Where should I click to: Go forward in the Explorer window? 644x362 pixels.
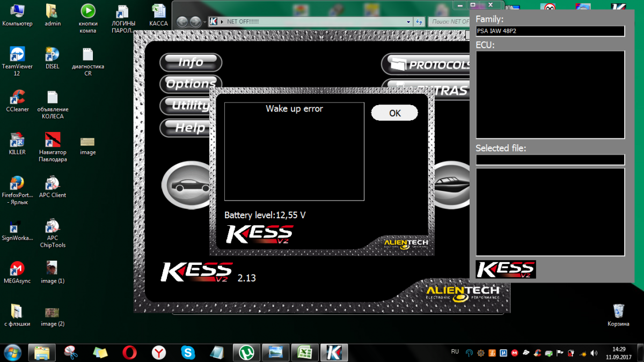click(195, 22)
